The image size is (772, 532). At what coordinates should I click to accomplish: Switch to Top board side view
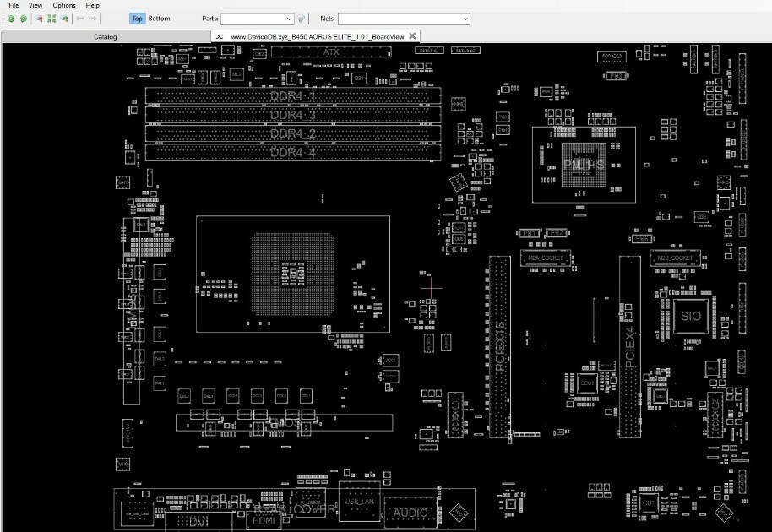137,19
